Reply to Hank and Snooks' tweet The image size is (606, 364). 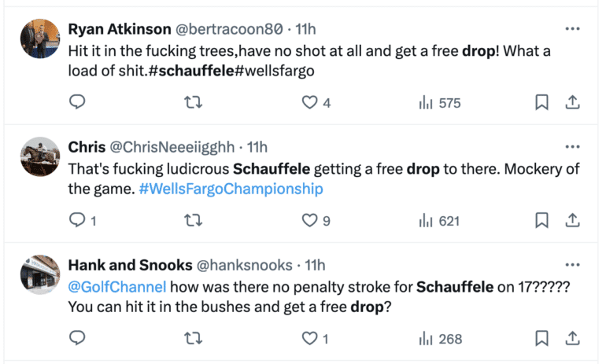click(77, 339)
